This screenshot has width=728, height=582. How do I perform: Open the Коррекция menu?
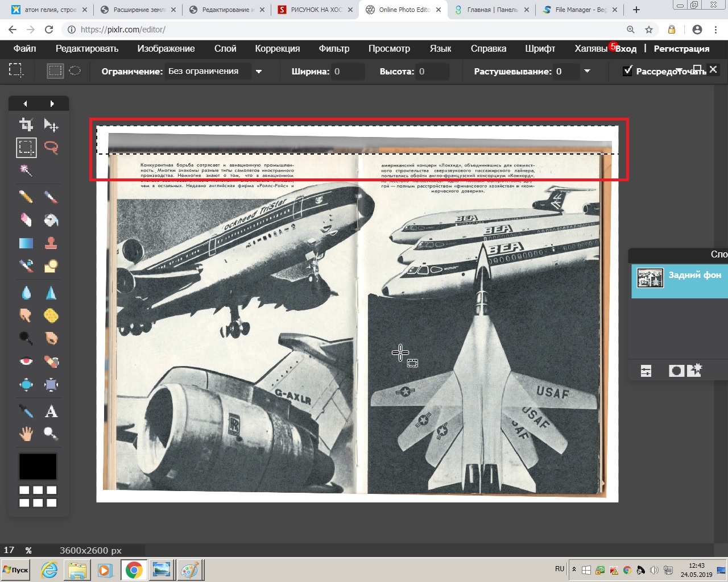(278, 48)
